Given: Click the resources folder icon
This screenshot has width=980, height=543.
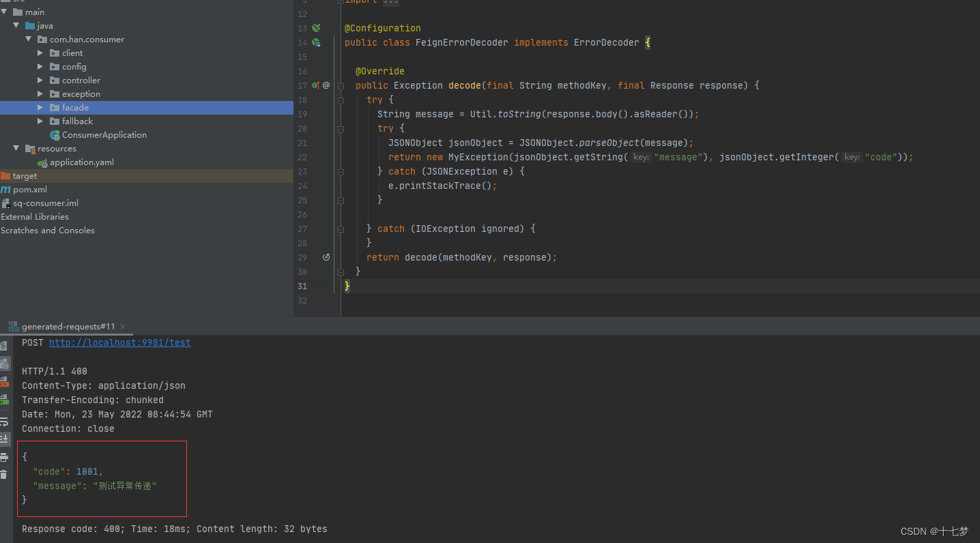Looking at the screenshot, I should 30,149.
